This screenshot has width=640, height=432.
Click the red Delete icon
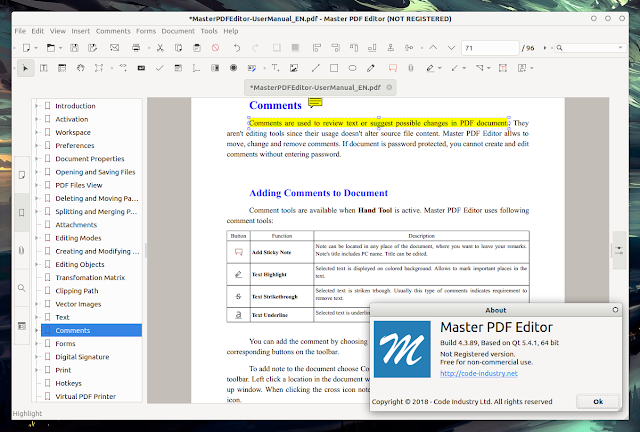pyautogui.click(x=216, y=48)
